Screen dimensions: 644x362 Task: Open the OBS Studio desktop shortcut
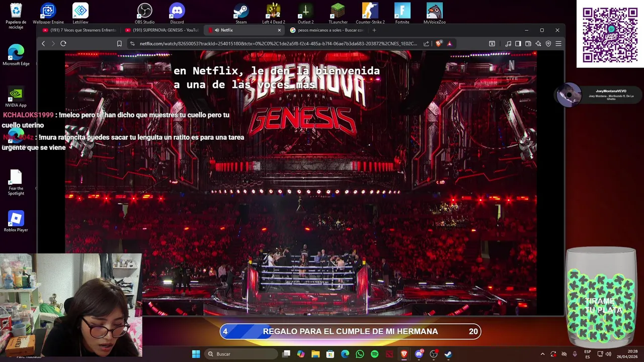pyautogui.click(x=144, y=14)
